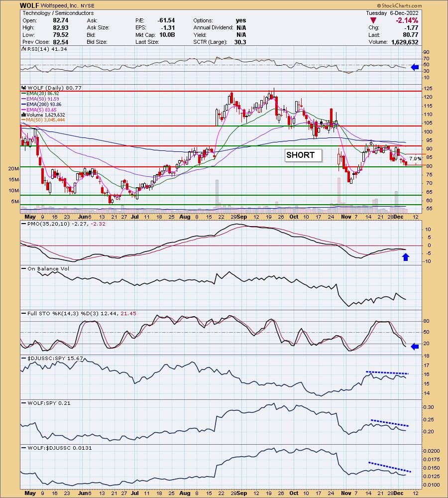The height and width of the screenshot is (498, 448).
Task: Click the EMA(50) 91.59 legend entry
Action: [40, 99]
